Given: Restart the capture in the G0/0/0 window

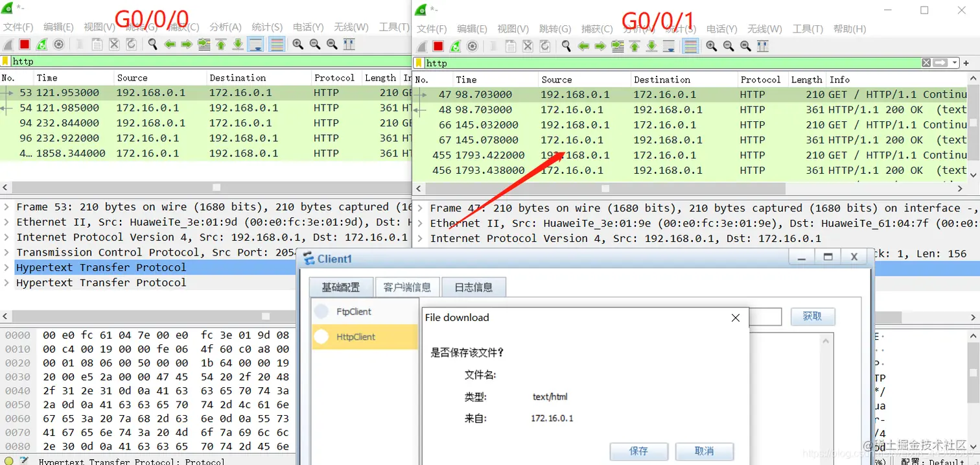Looking at the screenshot, I should click(x=41, y=44).
